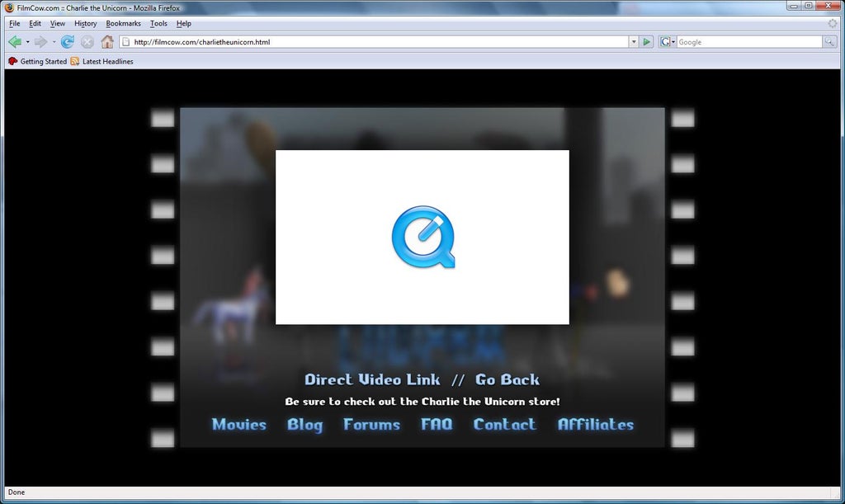The height and width of the screenshot is (504, 845).
Task: Open the History menu
Action: click(x=86, y=23)
